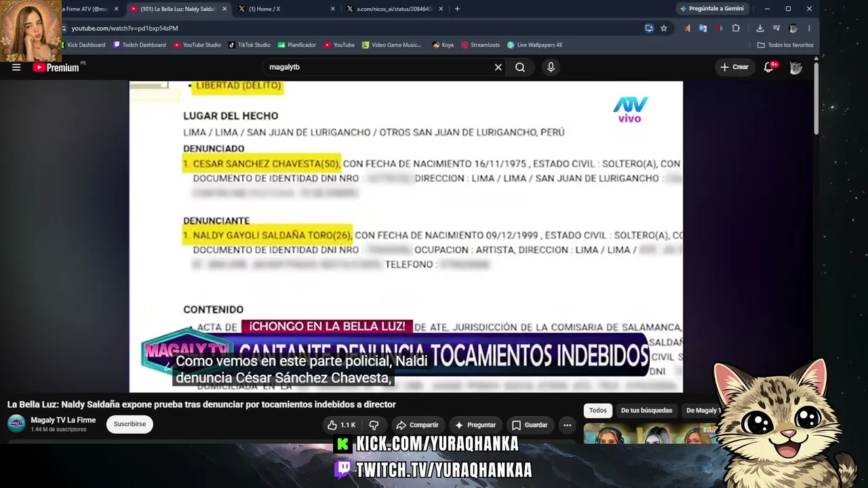Viewport: 868px width, 488px height.
Task: Open the YouTube account avatar menu
Action: [796, 67]
